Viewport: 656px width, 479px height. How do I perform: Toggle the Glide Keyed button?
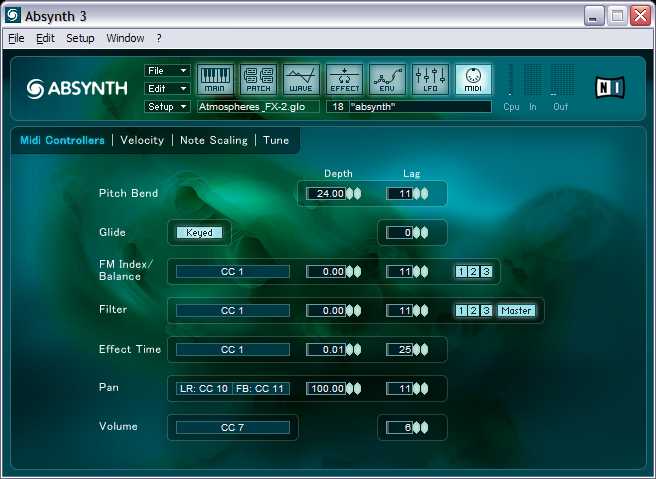pos(199,233)
